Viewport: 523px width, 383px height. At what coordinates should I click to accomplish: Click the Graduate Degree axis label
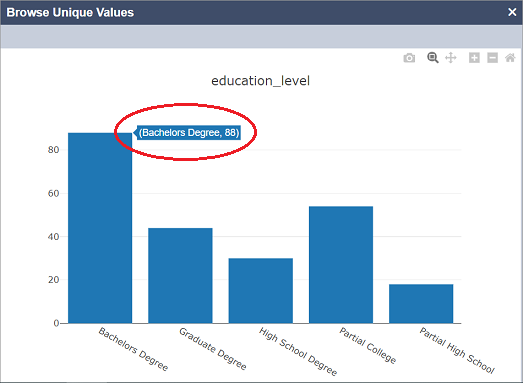click(x=212, y=349)
